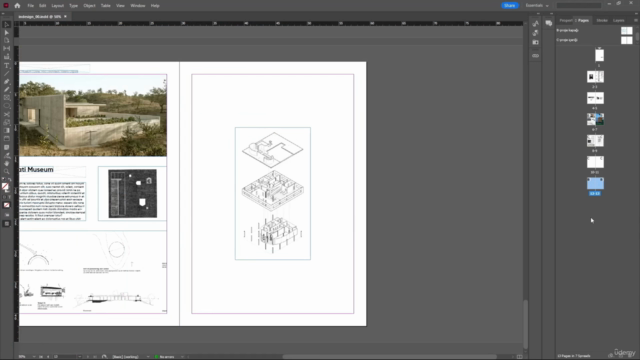Open the CC Libraries comment panel icon
This screenshot has width=640, height=360.
tap(549, 23)
